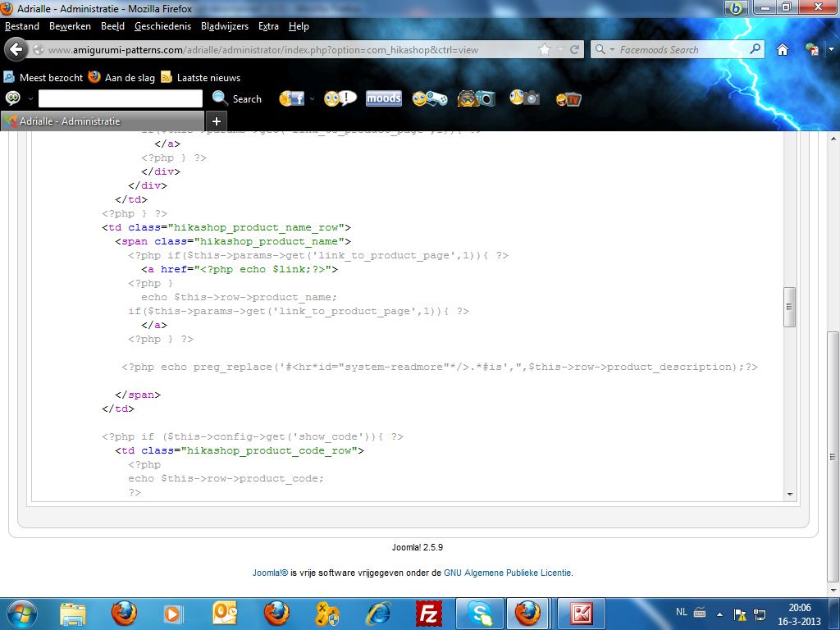Go to the Firefox home page icon

pyautogui.click(x=783, y=49)
